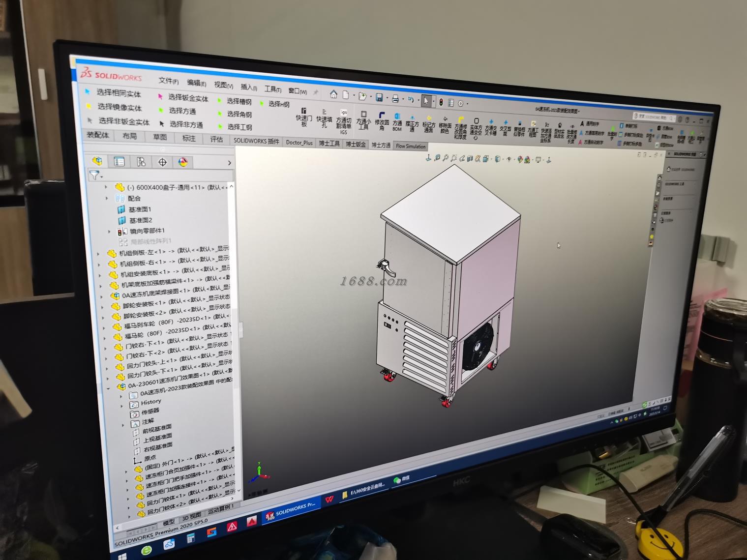Select the 原点 origin in the tree
The height and width of the screenshot is (560, 747).
coord(145,459)
